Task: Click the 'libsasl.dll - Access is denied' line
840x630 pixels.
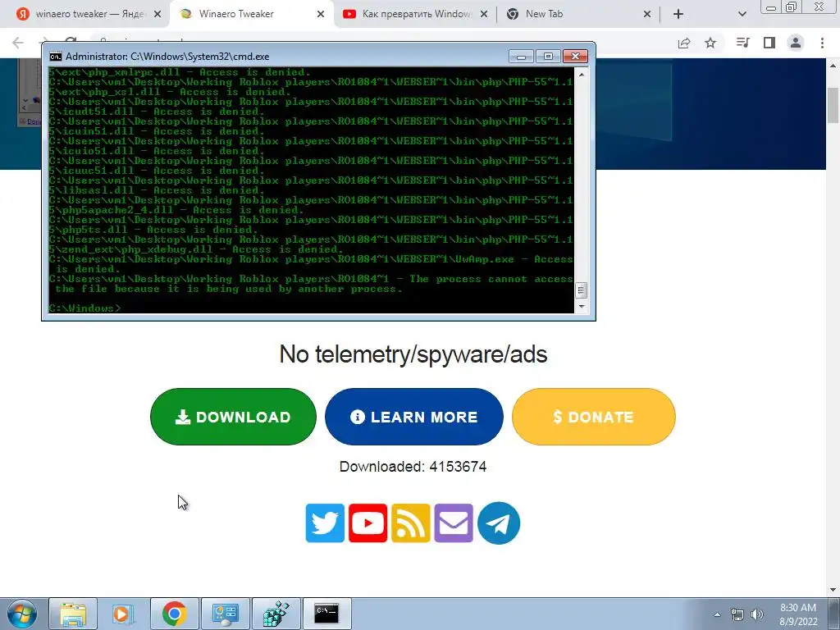Action: coord(157,190)
